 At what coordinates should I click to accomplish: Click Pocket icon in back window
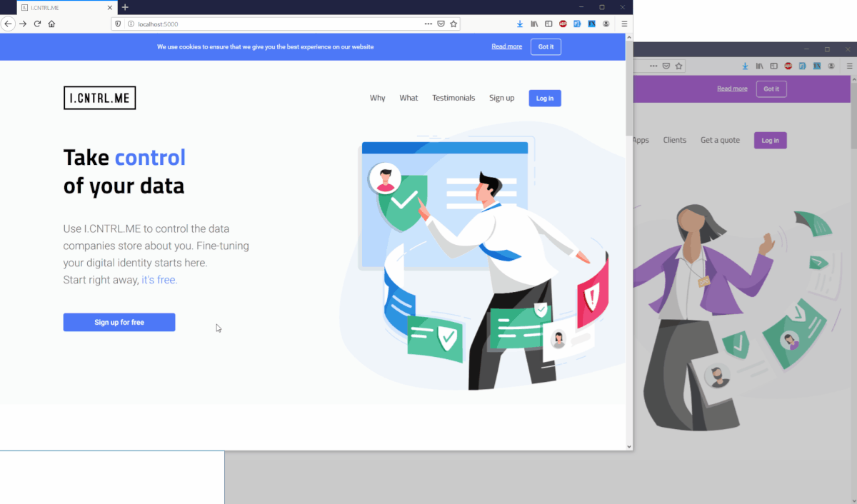click(x=666, y=66)
